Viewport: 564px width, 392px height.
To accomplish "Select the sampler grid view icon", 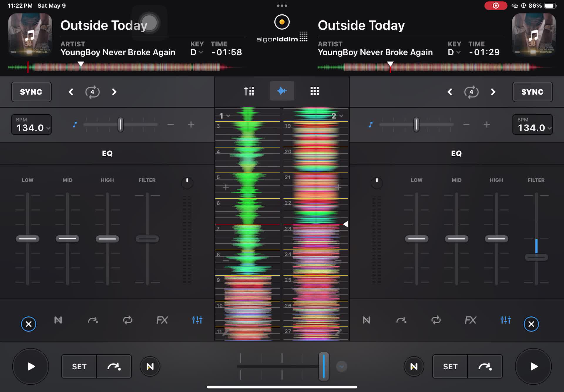I will (315, 91).
